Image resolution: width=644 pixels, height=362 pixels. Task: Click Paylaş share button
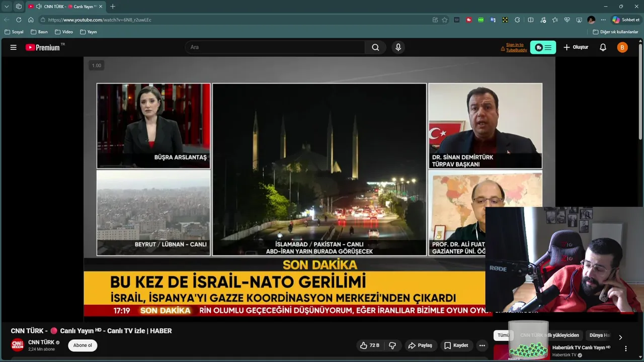point(420,345)
